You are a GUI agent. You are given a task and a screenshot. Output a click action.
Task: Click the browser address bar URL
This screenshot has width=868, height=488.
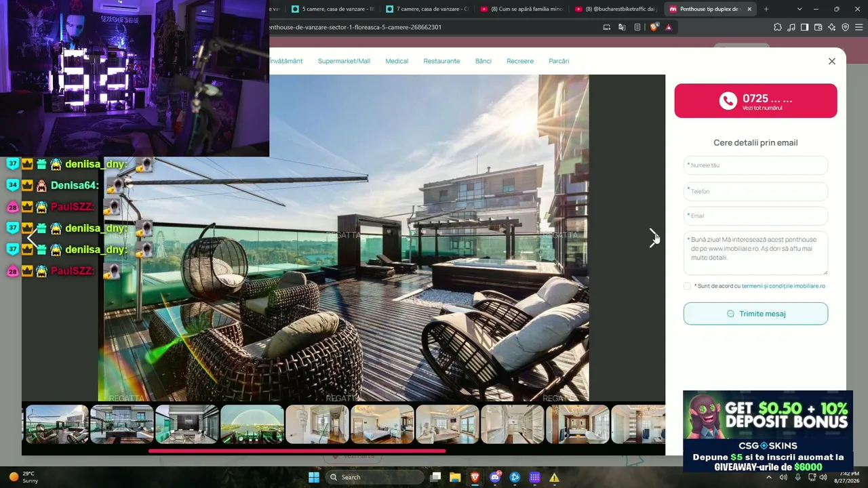point(355,27)
